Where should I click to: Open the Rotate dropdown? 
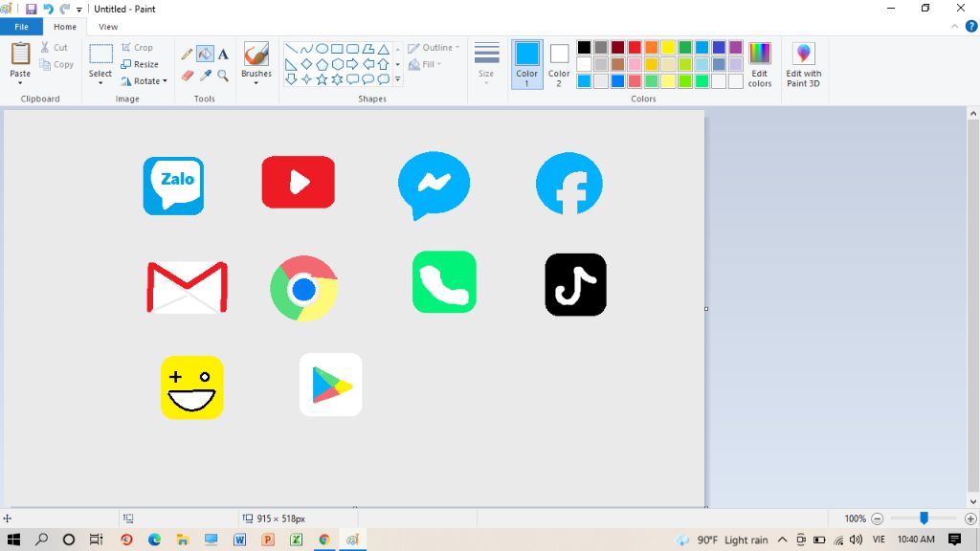[x=144, y=81]
